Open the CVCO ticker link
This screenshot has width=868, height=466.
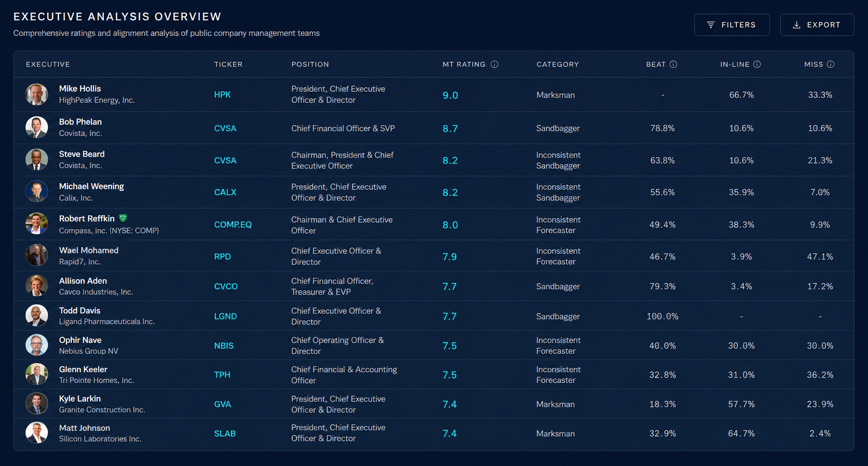click(226, 286)
